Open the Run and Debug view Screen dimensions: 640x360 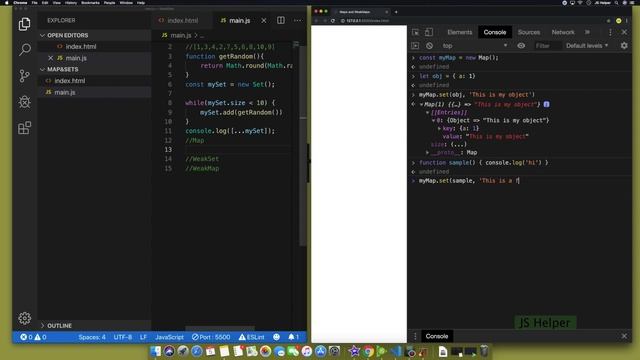(x=24, y=102)
